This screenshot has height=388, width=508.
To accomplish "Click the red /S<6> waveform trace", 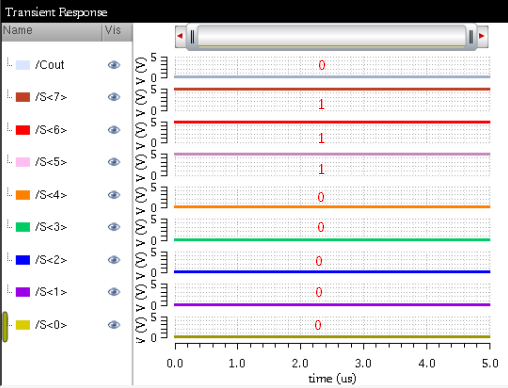I will 332,122.
